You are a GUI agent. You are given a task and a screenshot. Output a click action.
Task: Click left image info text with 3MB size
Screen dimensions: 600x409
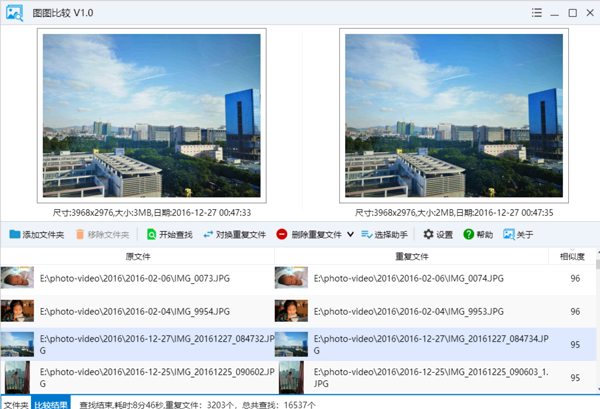tap(152, 213)
